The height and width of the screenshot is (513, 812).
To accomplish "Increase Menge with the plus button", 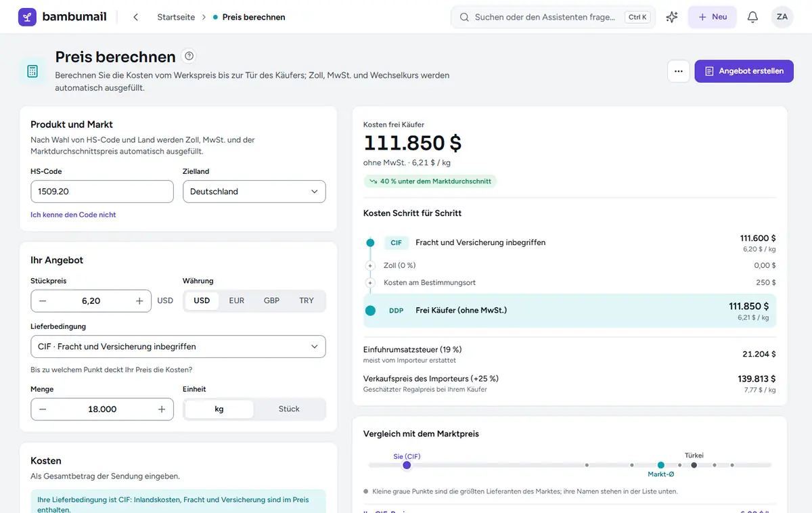I will click(x=162, y=409).
